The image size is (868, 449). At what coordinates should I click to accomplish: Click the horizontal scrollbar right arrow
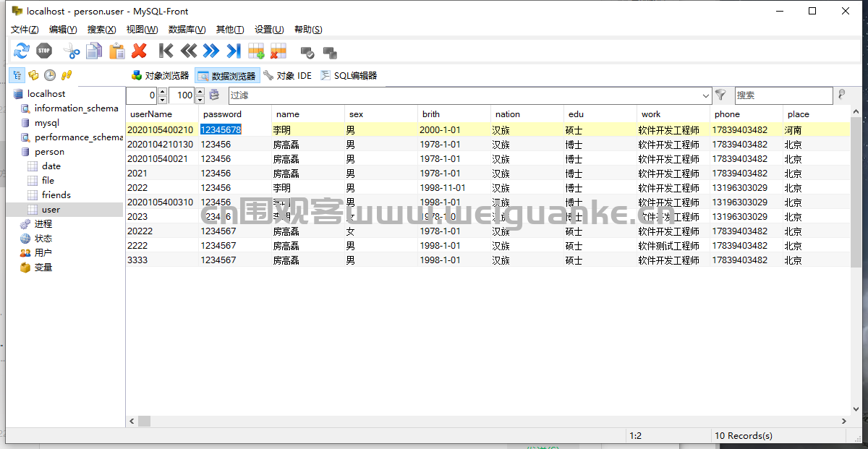(x=844, y=422)
